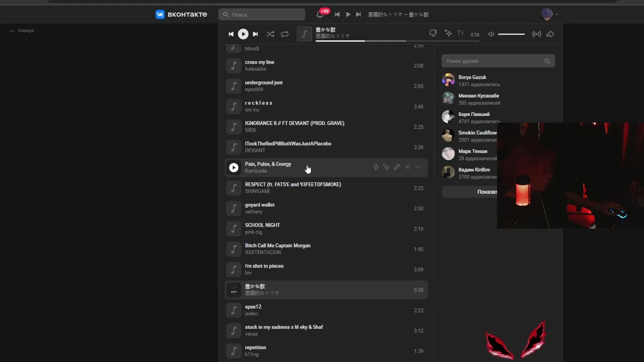Skip to next track in top header mini-player
Image resolution: width=644 pixels, height=362 pixels.
pyautogui.click(x=358, y=15)
